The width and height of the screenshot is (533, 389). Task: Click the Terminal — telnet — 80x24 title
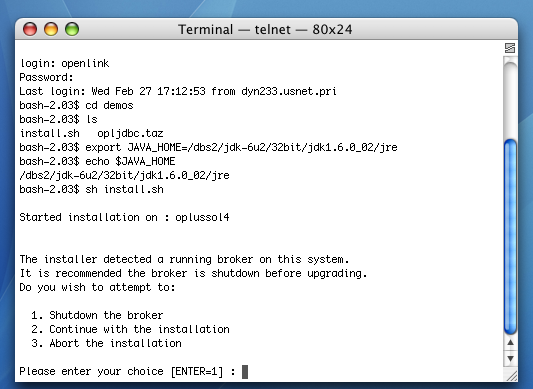pyautogui.click(x=265, y=30)
